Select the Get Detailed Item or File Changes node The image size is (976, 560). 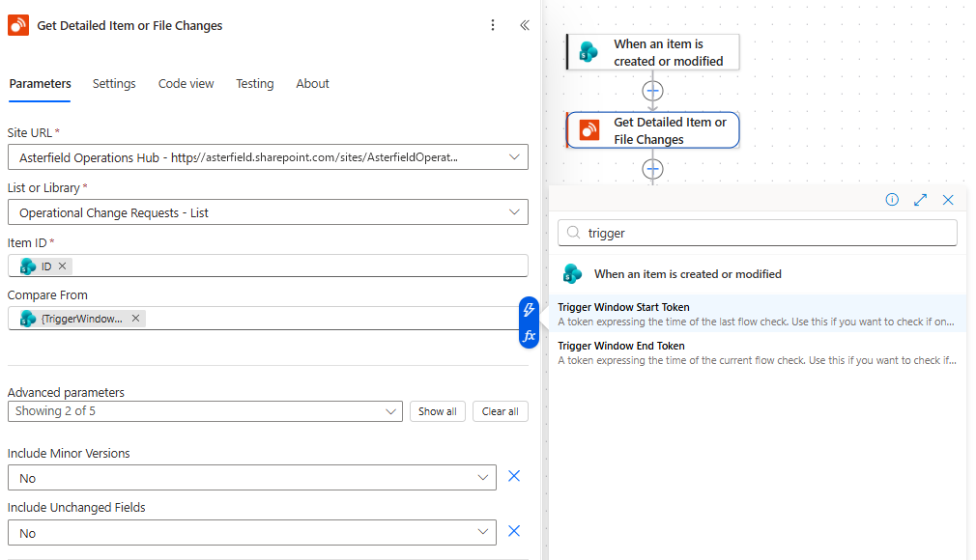click(x=653, y=130)
